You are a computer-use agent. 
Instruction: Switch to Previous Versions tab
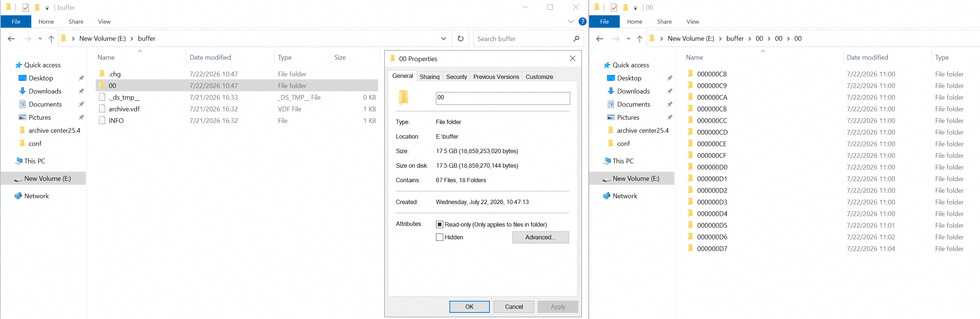tap(496, 77)
